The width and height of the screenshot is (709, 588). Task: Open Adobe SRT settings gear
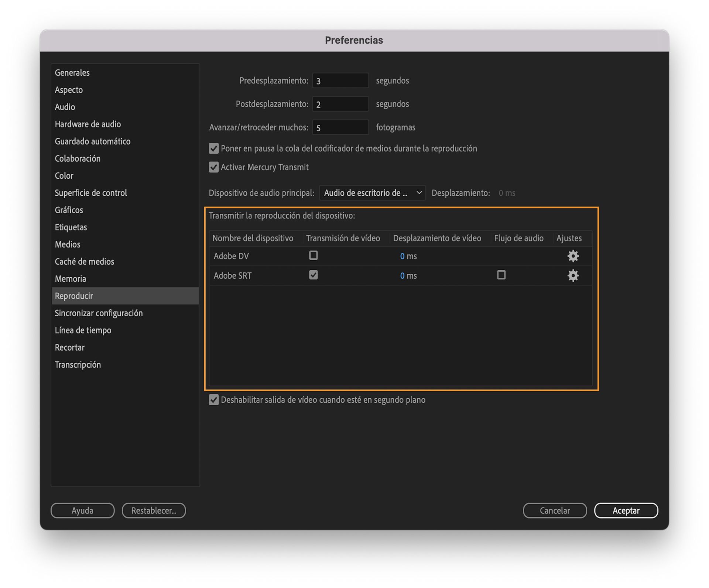pos(573,275)
